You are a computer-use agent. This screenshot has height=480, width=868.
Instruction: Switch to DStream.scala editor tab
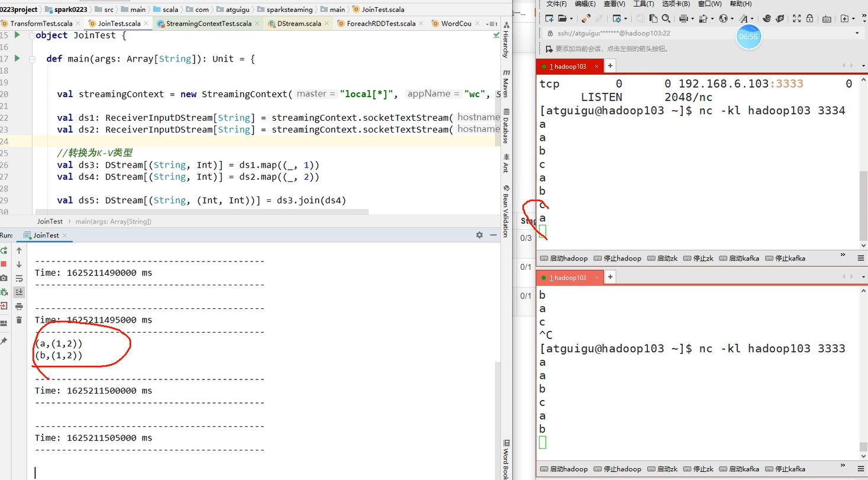pyautogui.click(x=299, y=24)
